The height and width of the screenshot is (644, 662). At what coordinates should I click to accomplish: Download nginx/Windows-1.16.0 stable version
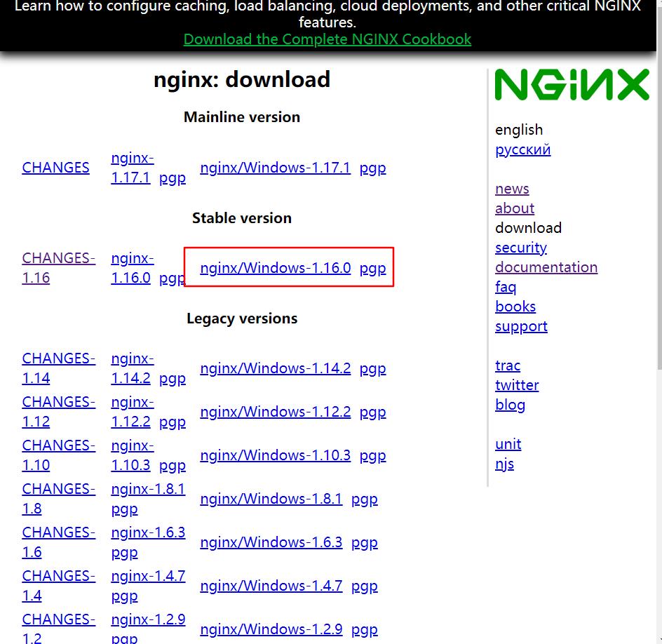pyautogui.click(x=276, y=268)
